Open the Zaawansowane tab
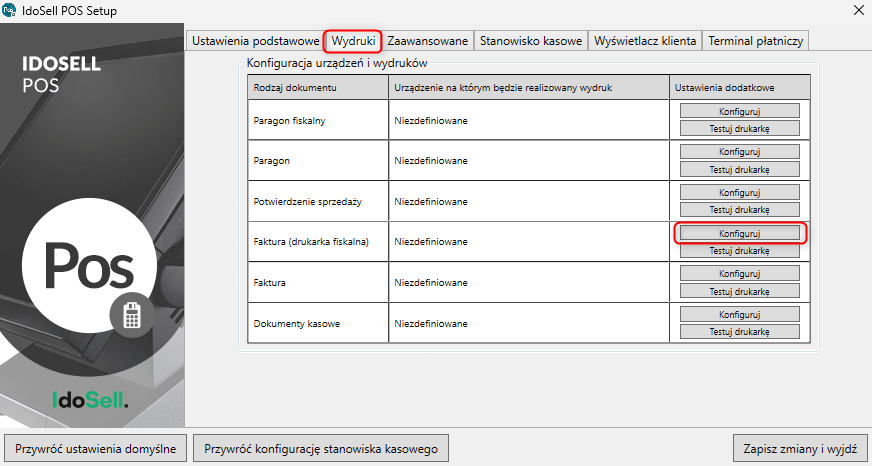872x466 pixels. (x=428, y=41)
